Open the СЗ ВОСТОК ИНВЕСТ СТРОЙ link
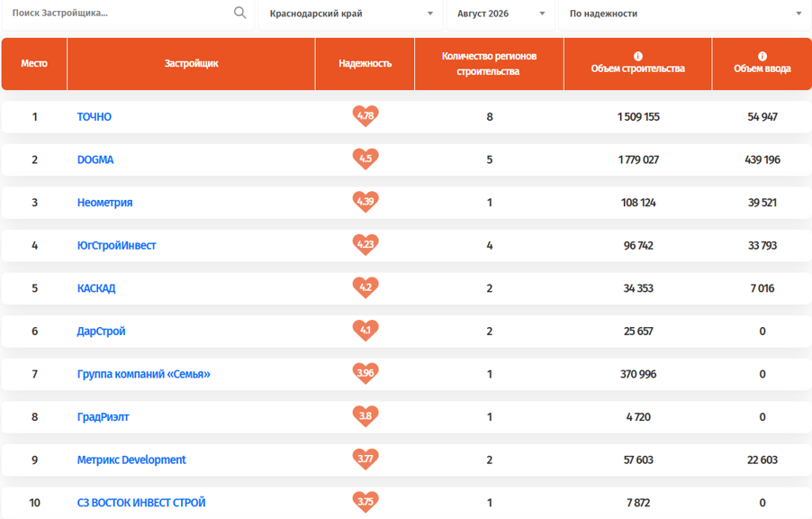Screen dimensions: 812x519 click(x=141, y=503)
